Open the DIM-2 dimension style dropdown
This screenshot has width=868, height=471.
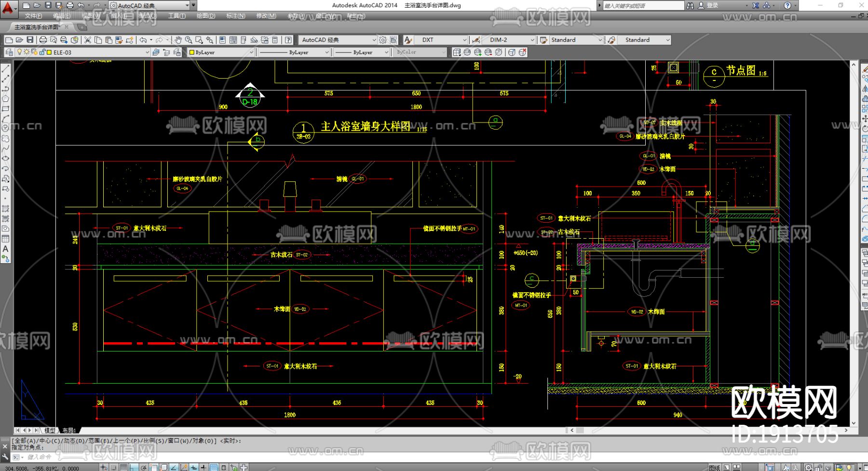click(x=532, y=40)
